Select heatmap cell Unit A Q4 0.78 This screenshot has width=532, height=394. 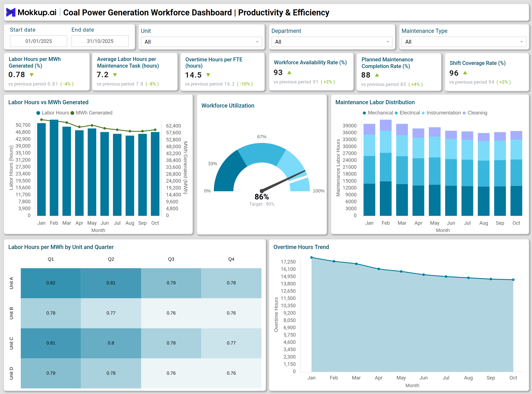pyautogui.click(x=231, y=283)
